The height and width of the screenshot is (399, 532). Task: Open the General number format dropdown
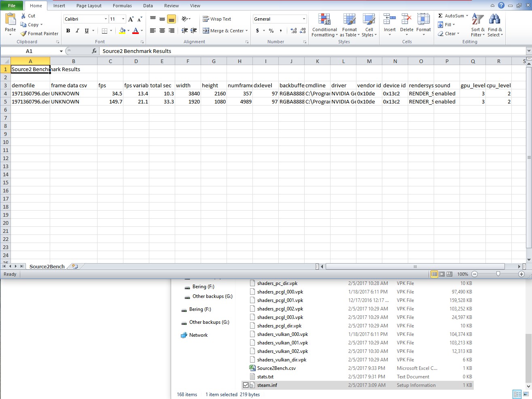coord(304,19)
